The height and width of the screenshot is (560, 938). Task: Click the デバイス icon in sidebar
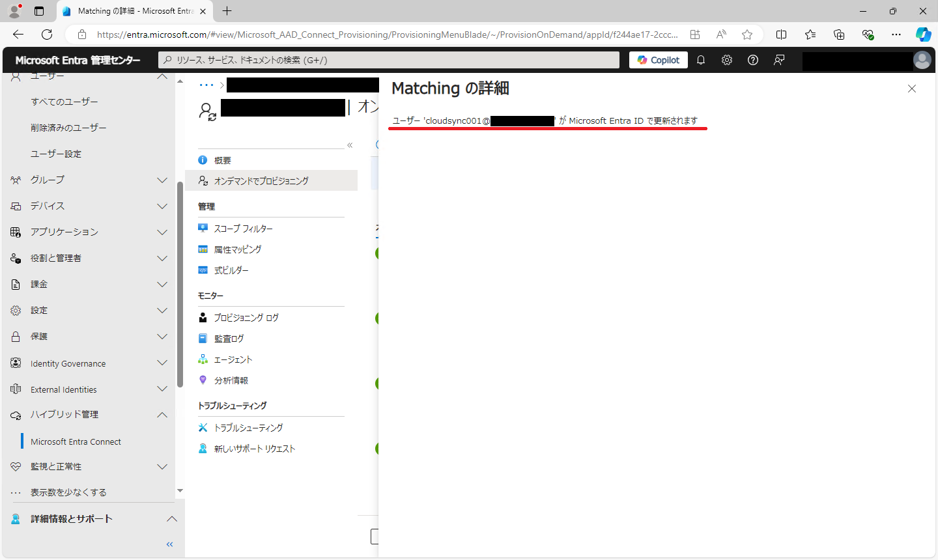click(16, 206)
